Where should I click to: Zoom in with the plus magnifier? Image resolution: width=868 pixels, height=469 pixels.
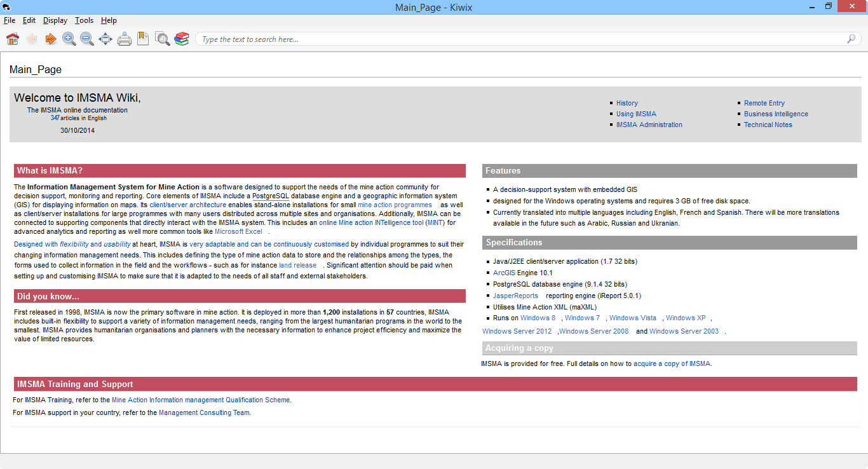(69, 39)
